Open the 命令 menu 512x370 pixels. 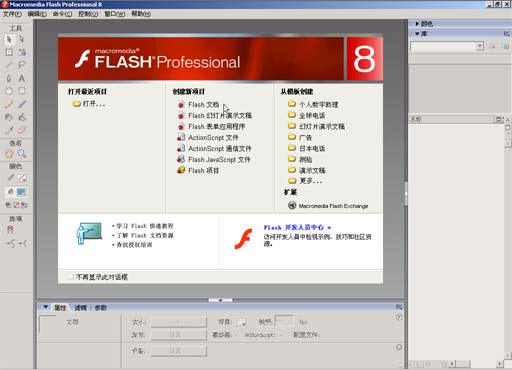pos(62,14)
